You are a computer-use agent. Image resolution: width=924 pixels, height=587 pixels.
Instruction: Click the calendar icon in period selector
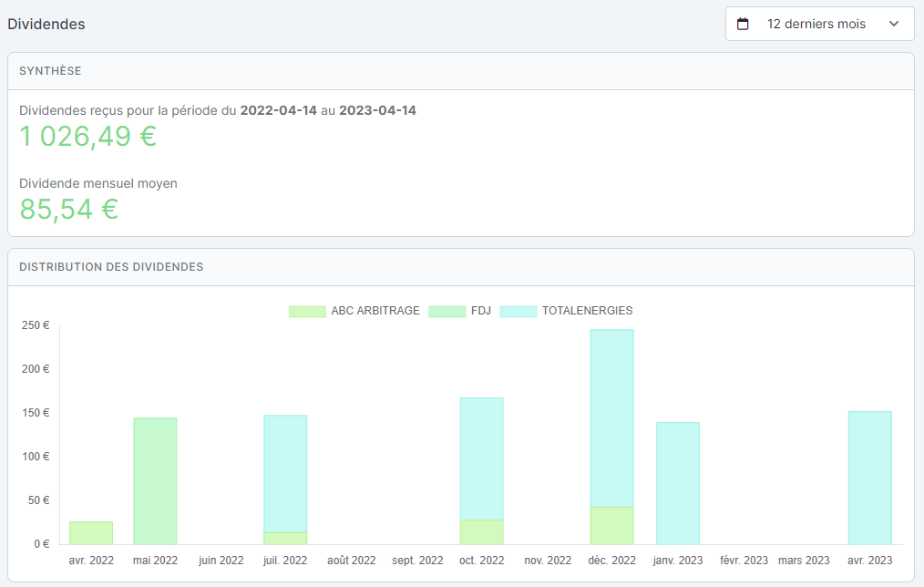(x=743, y=25)
